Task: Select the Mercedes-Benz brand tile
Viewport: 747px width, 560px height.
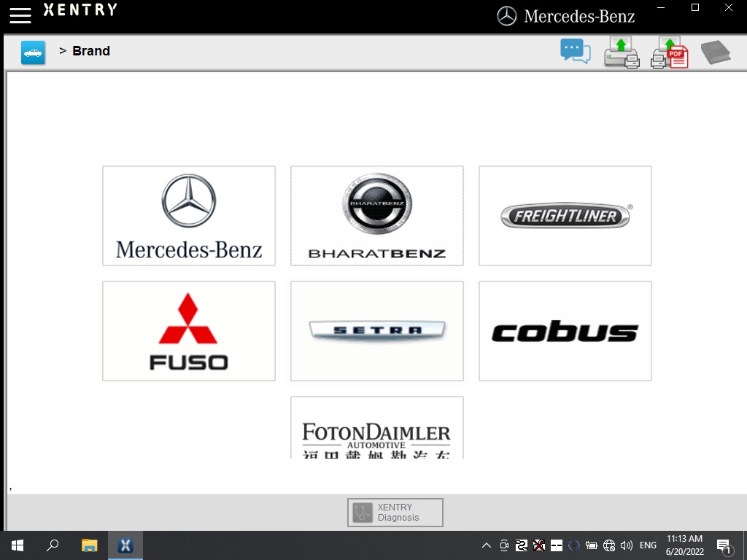Action: click(189, 216)
